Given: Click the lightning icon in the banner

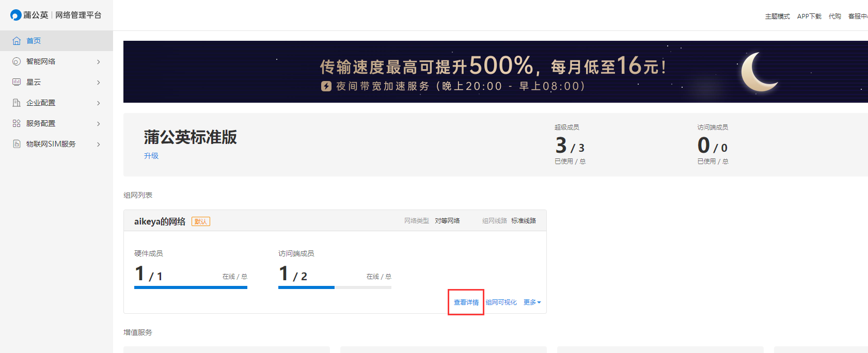Looking at the screenshot, I should tap(326, 86).
